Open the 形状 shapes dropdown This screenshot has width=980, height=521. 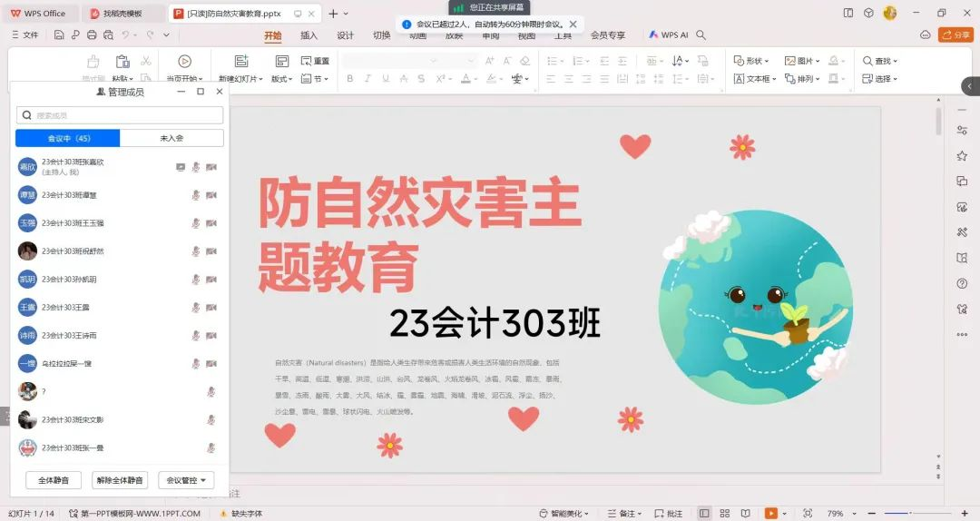click(751, 61)
